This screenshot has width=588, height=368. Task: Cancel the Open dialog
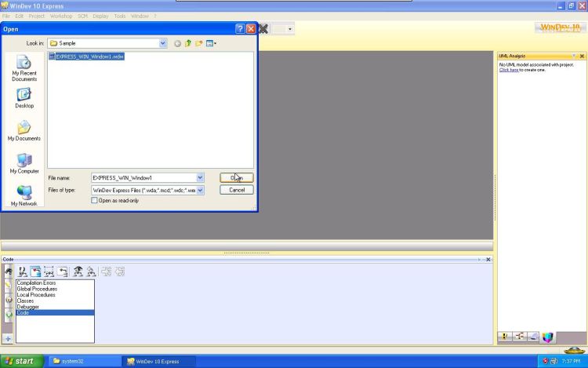click(x=237, y=190)
